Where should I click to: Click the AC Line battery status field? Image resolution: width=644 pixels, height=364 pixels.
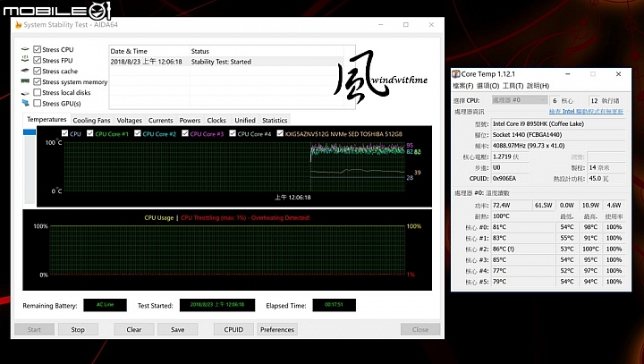coord(106,305)
